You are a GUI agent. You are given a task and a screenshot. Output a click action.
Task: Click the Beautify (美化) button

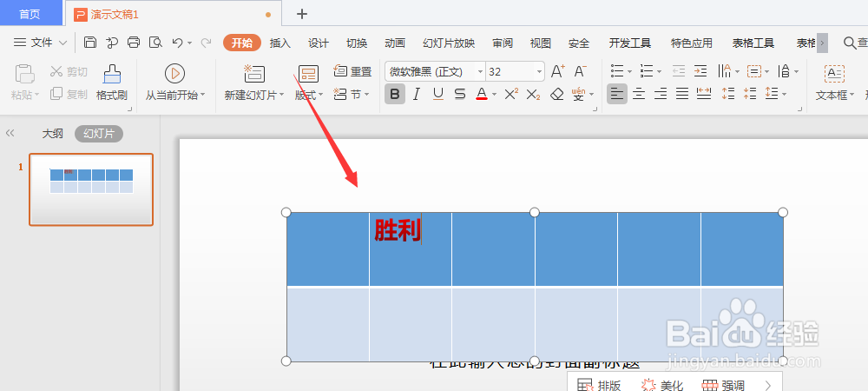coord(662,386)
